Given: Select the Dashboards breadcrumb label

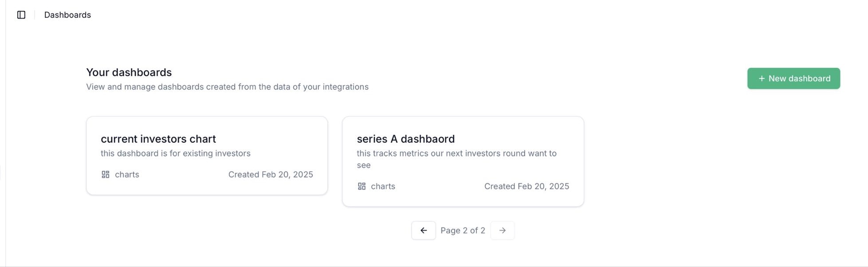Looking at the screenshot, I should (67, 15).
